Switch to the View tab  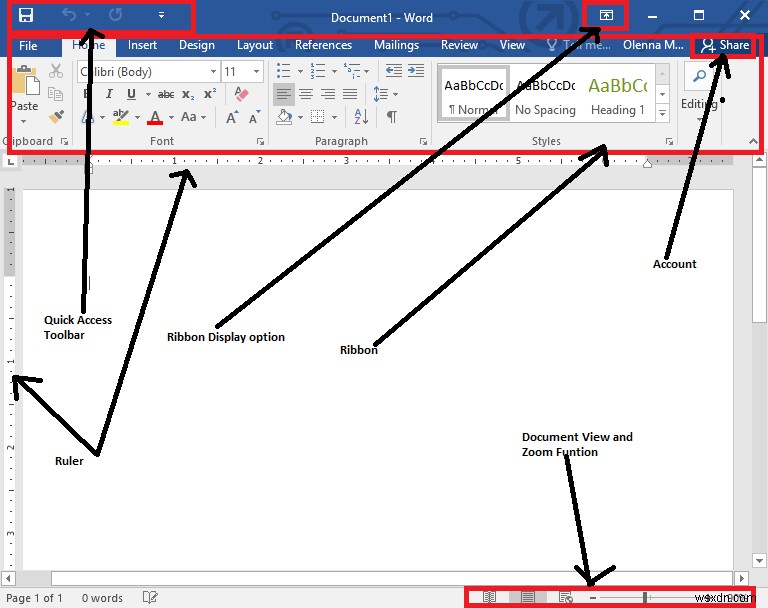point(512,45)
